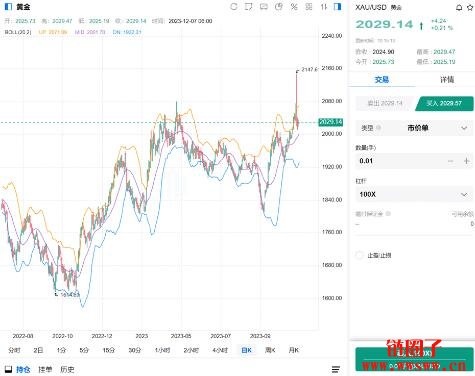Image resolution: width=475 pixels, height=376 pixels.
Task: Open the 100X leverage dropdown
Action: click(414, 194)
